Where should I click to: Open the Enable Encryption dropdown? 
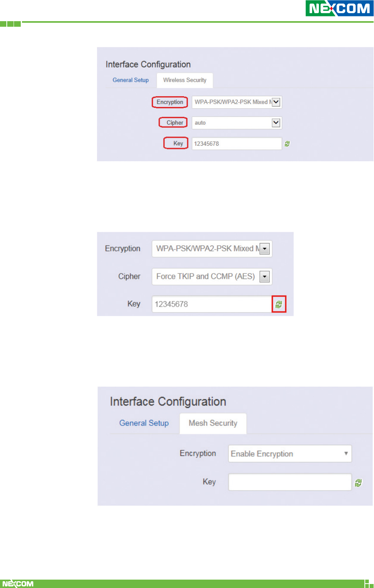(290, 454)
